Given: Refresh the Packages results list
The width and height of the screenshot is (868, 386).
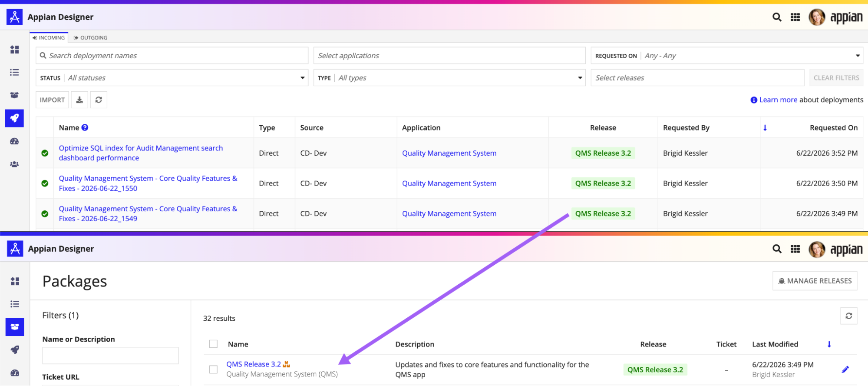Looking at the screenshot, I should (849, 316).
